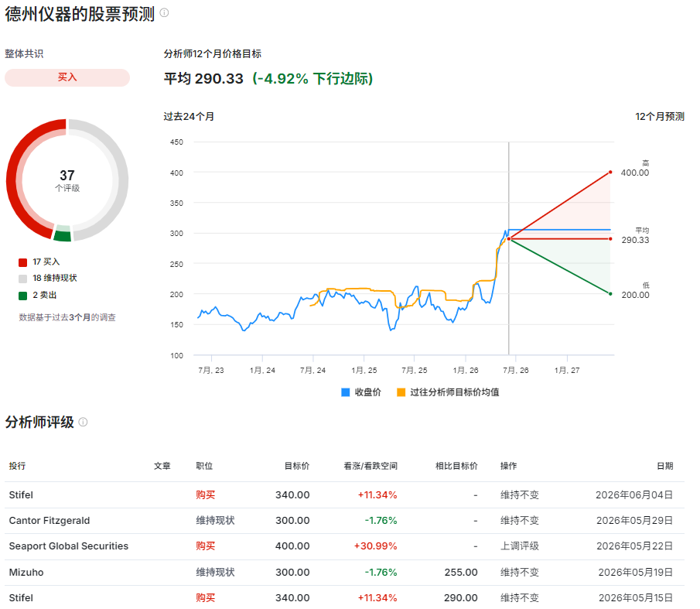Click the 290.33 average forecast label
The image size is (700, 609).
635,240
